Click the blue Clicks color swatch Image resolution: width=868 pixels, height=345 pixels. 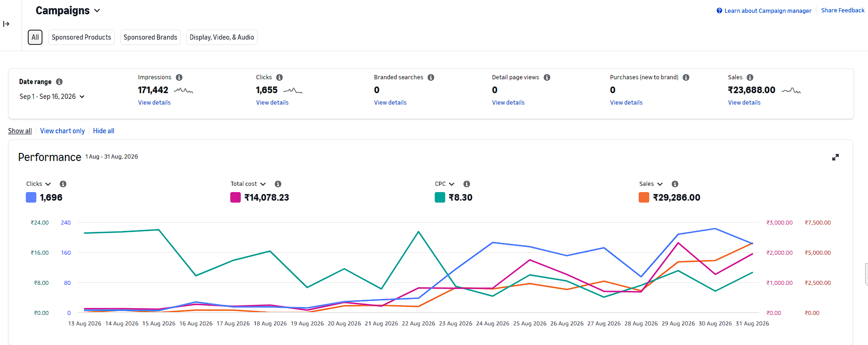pos(31,197)
